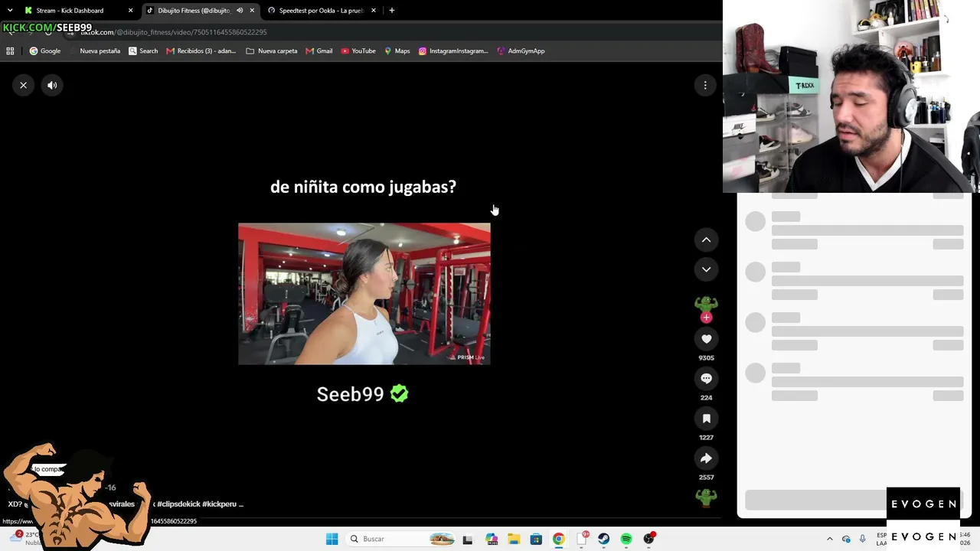Open the video's three-dot options menu
Viewport: 980px width, 551px height.
tap(705, 85)
